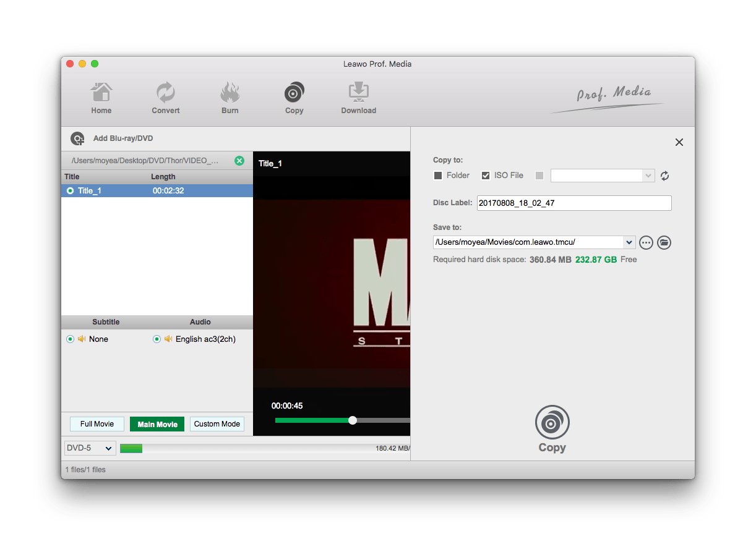The width and height of the screenshot is (756, 552).
Task: Click the Audio column header
Action: 200,322
